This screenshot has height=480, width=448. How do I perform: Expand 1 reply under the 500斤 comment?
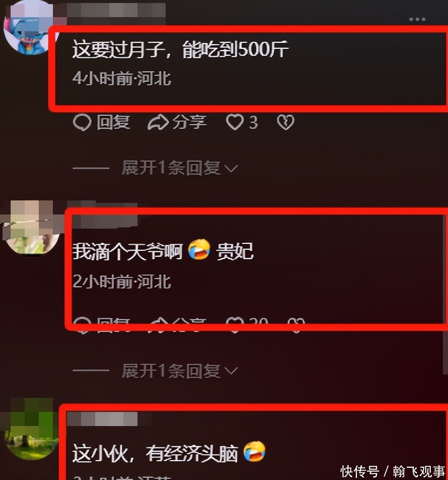pos(179,168)
